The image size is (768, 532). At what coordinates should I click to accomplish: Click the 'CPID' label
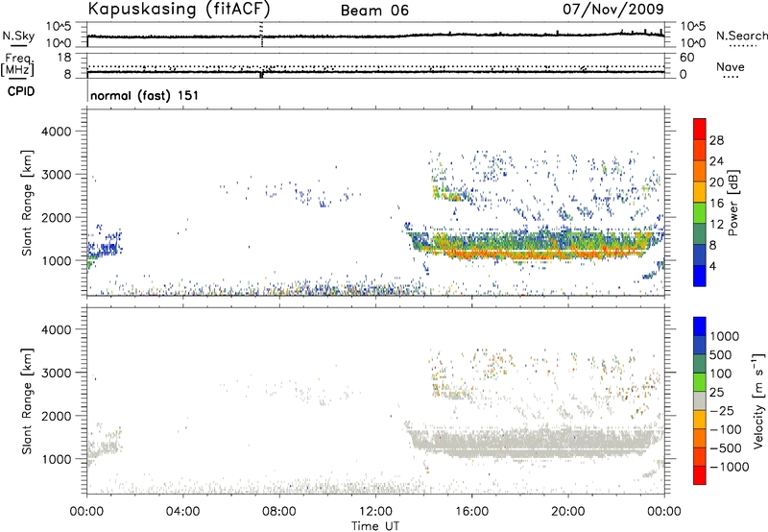coord(21,91)
